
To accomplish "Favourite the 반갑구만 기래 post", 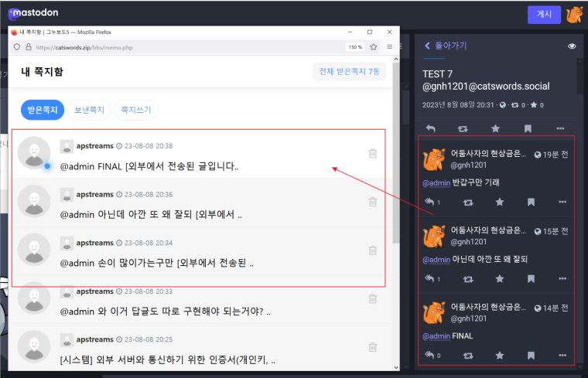I will [x=500, y=203].
